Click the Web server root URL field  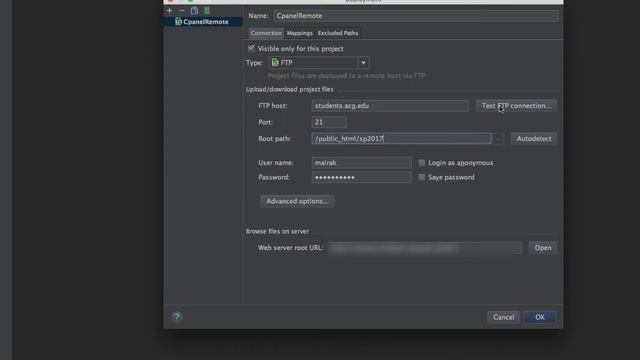(x=424, y=248)
